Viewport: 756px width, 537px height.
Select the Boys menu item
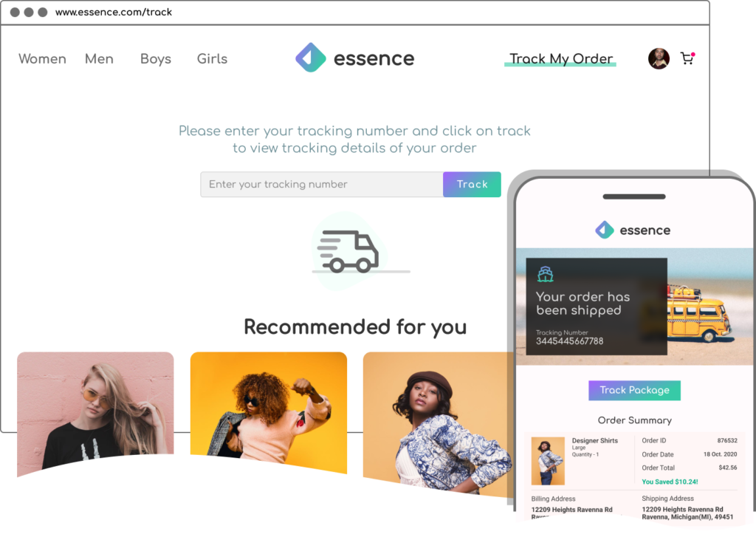(x=156, y=59)
